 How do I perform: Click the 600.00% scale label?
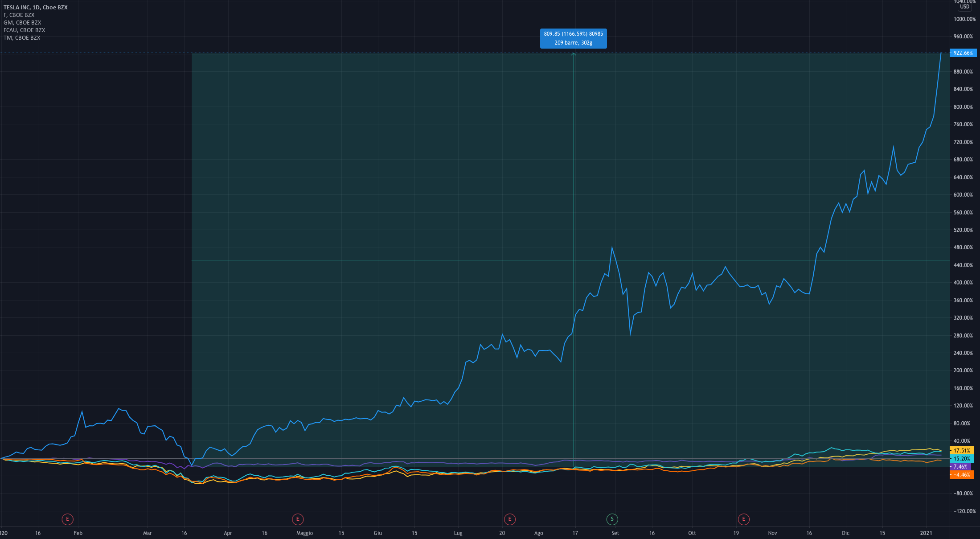(963, 195)
